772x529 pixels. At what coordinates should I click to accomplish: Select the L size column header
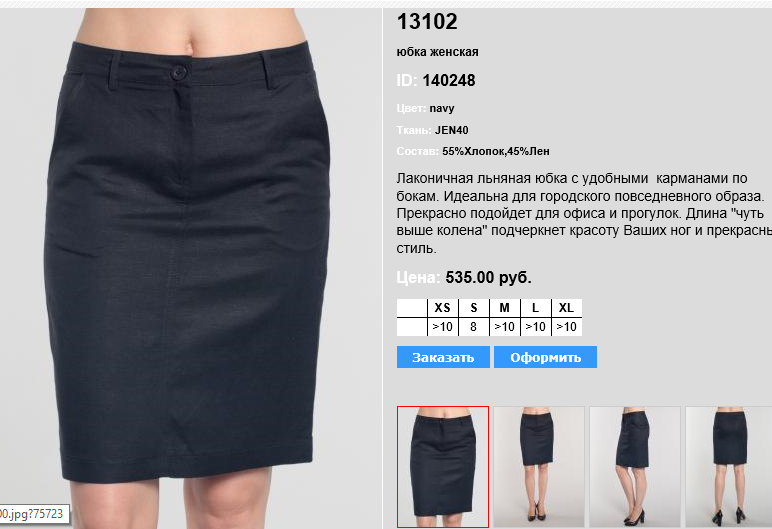(x=536, y=308)
